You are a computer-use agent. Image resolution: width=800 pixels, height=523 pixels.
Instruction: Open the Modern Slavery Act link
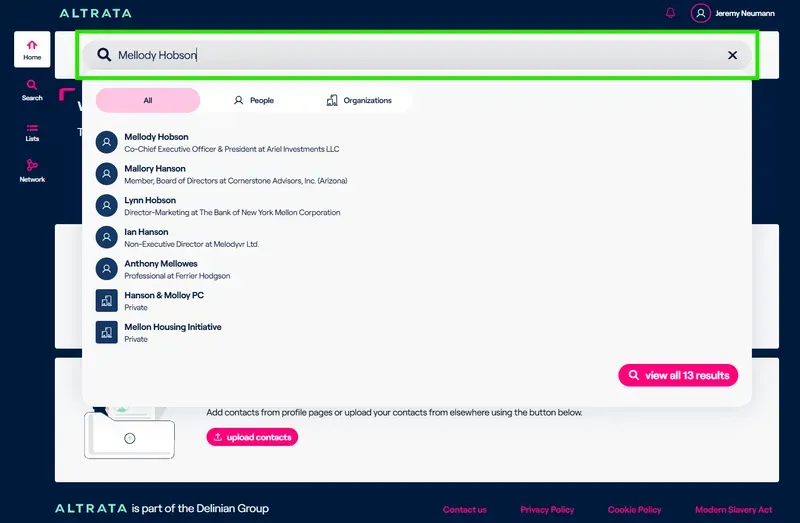pyautogui.click(x=734, y=510)
